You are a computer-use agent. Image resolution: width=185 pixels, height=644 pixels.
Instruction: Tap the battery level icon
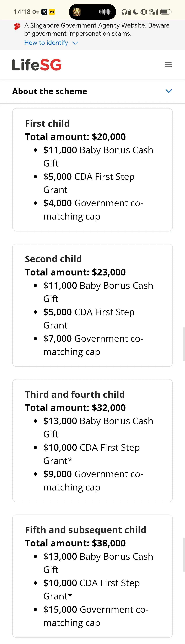[166, 12]
